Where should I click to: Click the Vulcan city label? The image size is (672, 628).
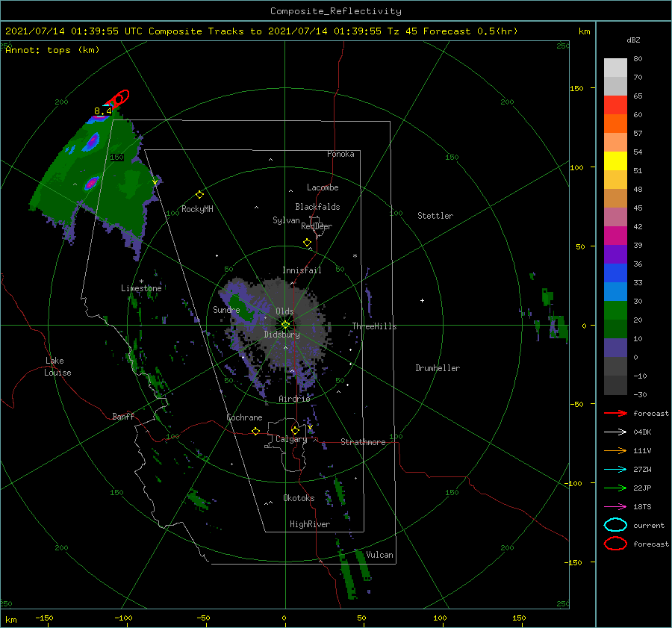(380, 555)
